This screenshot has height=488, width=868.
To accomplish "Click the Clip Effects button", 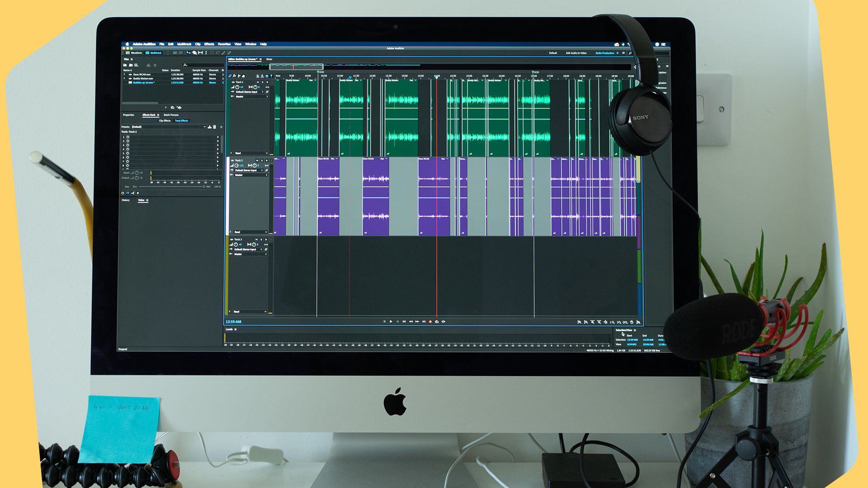I will coord(165,121).
